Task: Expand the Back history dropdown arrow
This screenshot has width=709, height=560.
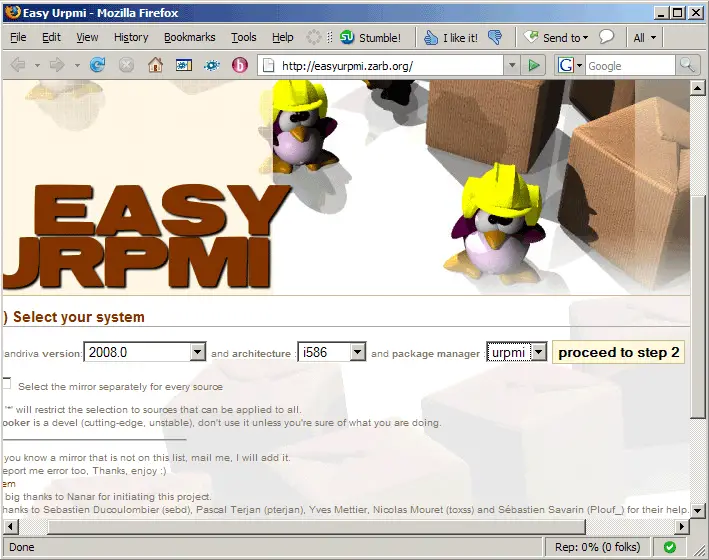Action: coord(37,66)
